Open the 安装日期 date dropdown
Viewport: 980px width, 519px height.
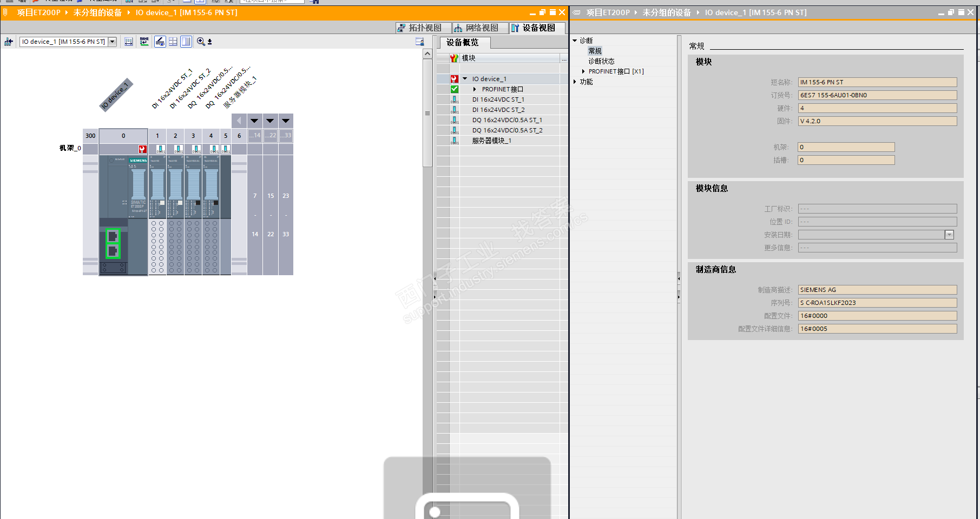coord(949,235)
